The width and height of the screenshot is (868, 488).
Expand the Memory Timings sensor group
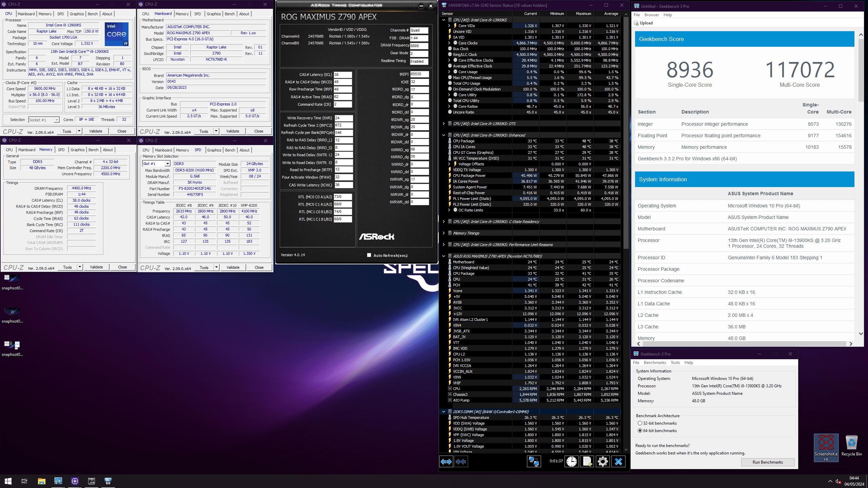point(443,233)
